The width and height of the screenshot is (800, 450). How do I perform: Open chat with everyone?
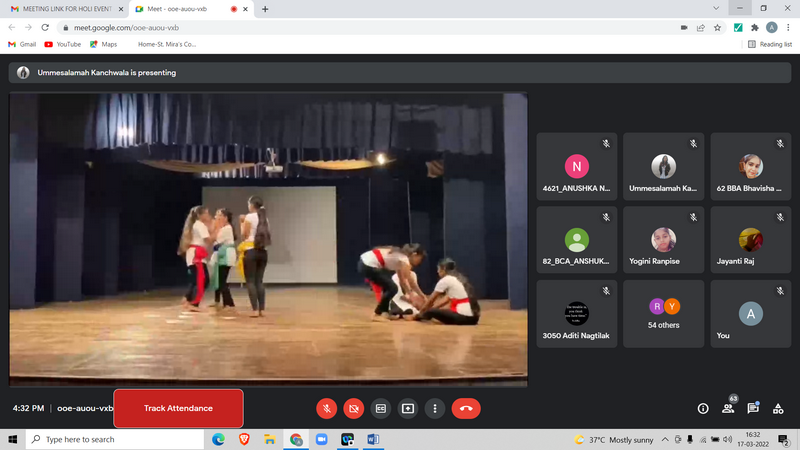(x=753, y=408)
